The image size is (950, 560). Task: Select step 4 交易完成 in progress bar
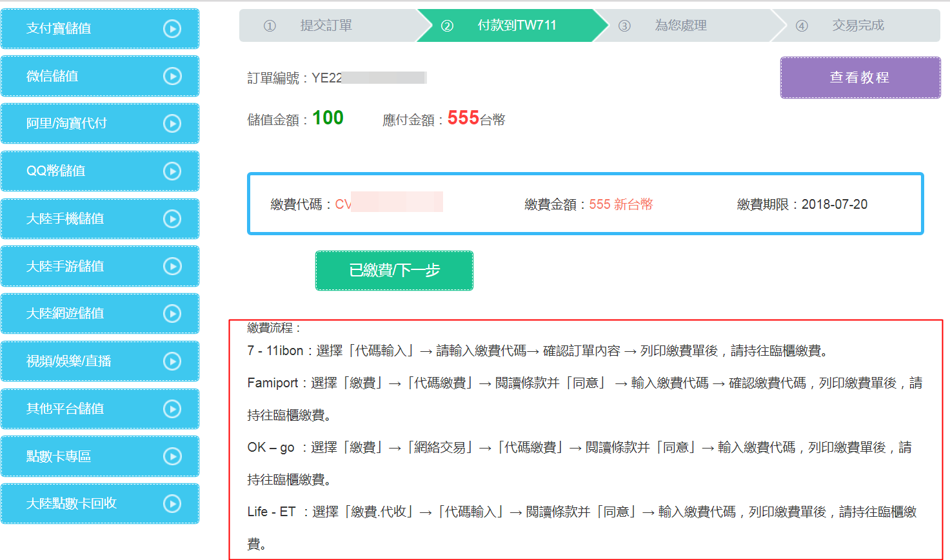[856, 26]
